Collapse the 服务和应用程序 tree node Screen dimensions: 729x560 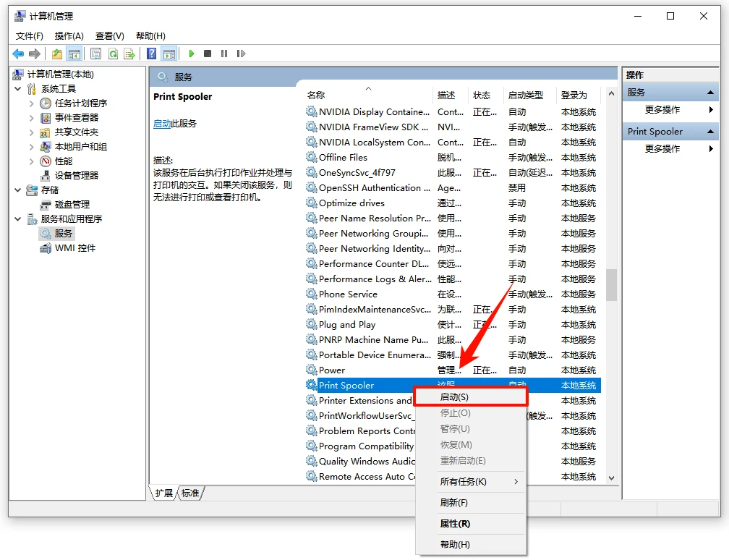(x=17, y=219)
